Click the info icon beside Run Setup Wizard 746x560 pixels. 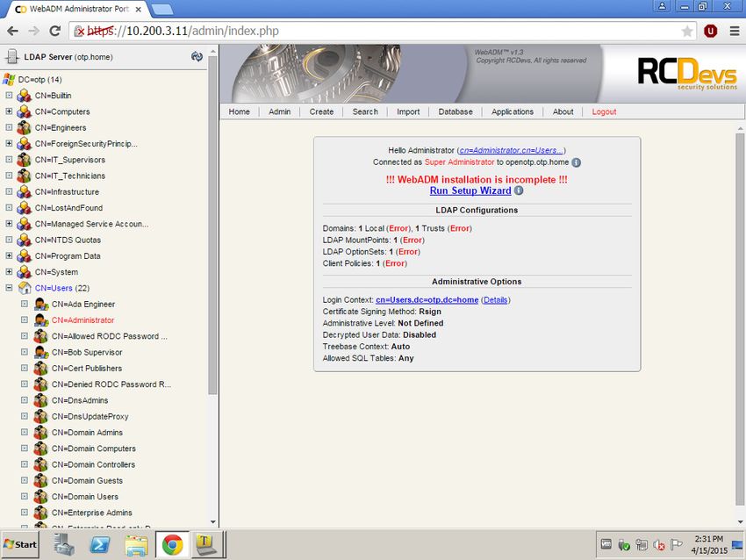(519, 190)
